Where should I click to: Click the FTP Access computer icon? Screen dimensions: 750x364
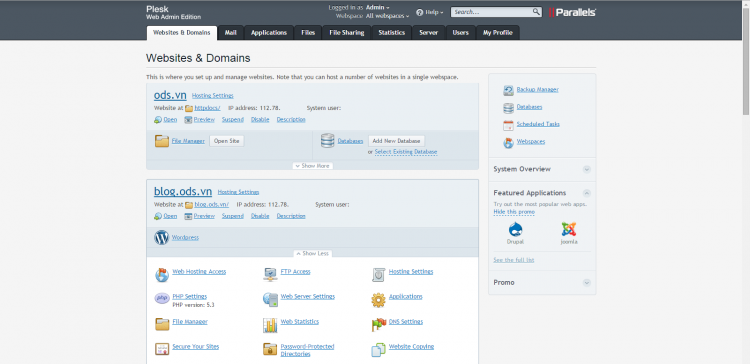point(270,275)
